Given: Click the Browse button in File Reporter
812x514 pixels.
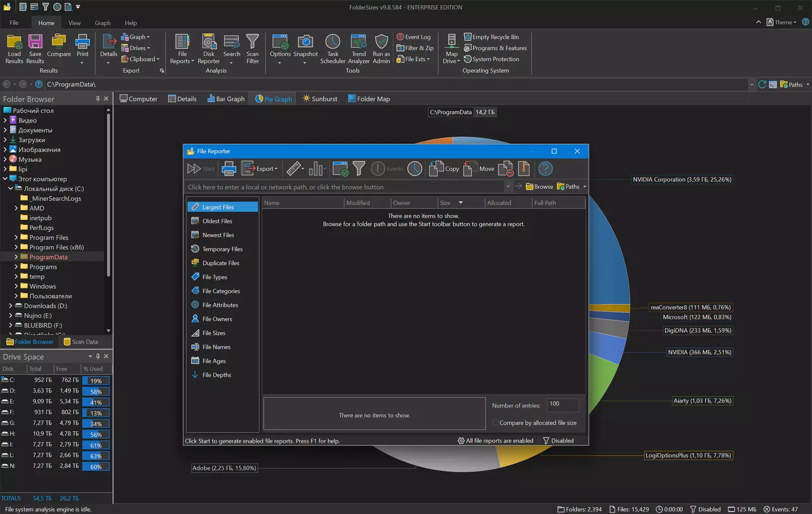Looking at the screenshot, I should pyautogui.click(x=539, y=186).
